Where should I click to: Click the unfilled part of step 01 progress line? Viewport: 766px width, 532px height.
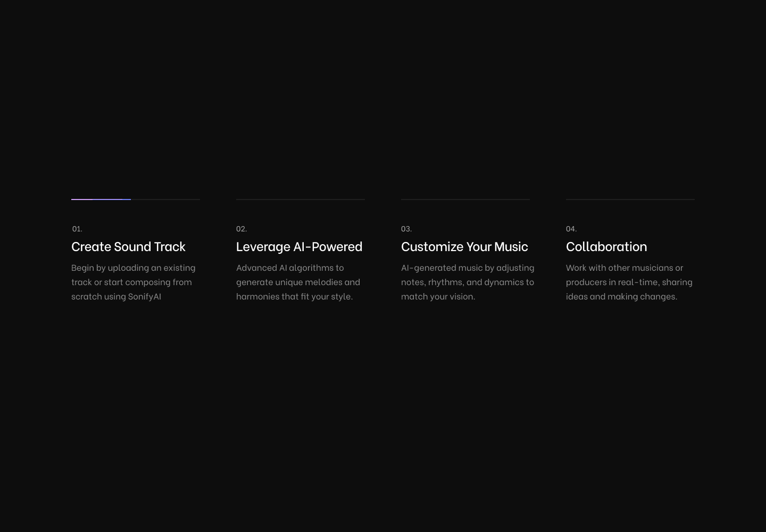pyautogui.click(x=165, y=199)
